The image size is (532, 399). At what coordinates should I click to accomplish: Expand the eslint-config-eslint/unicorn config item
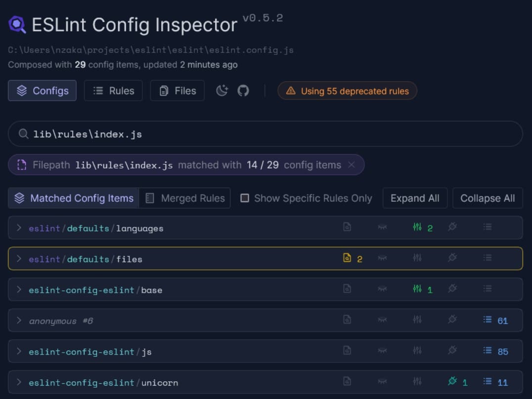[266, 382]
